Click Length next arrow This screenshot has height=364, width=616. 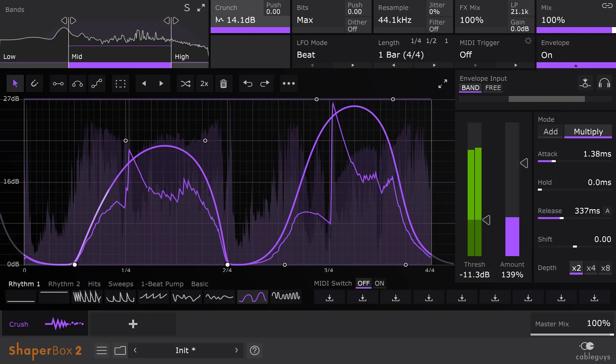coord(434,65)
